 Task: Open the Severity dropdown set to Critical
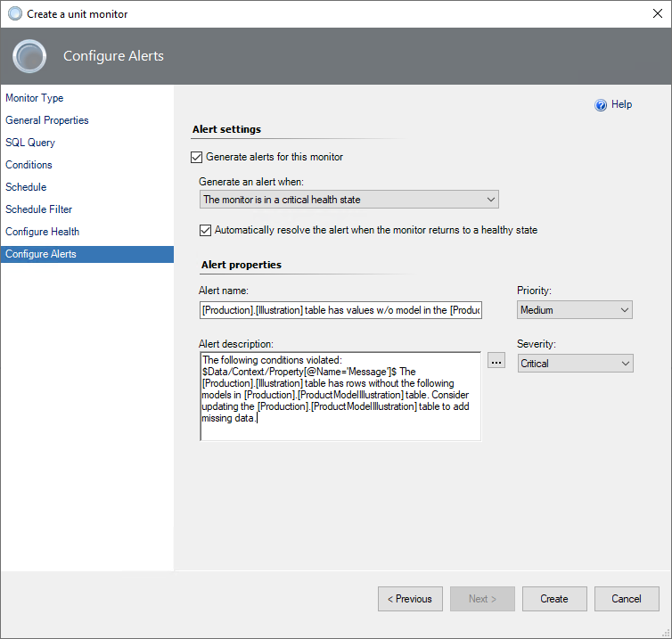[x=575, y=364]
